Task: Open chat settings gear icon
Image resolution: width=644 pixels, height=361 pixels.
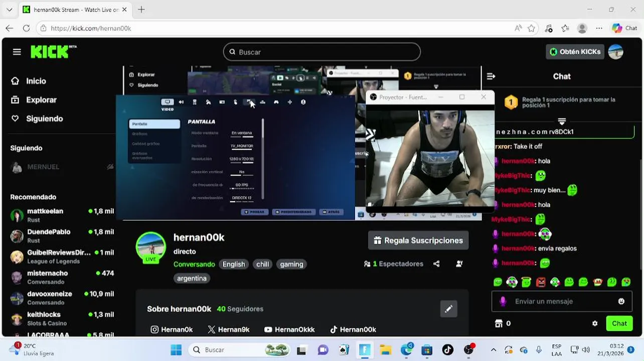Action: coord(595,323)
